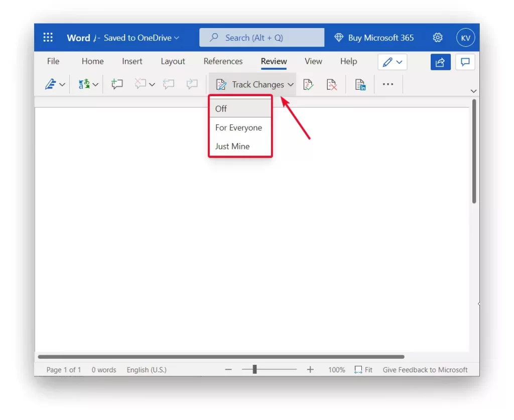
Task: Click the zoom slider handle
Action: 254,369
